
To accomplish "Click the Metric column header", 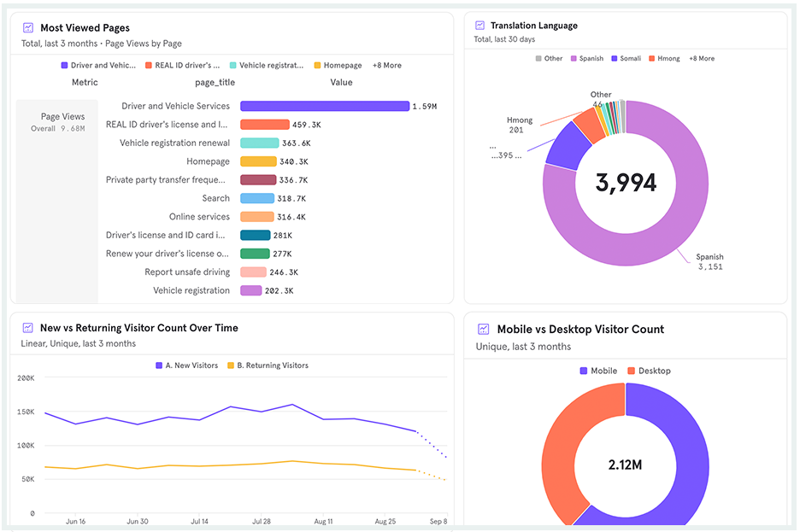I will click(x=85, y=82).
